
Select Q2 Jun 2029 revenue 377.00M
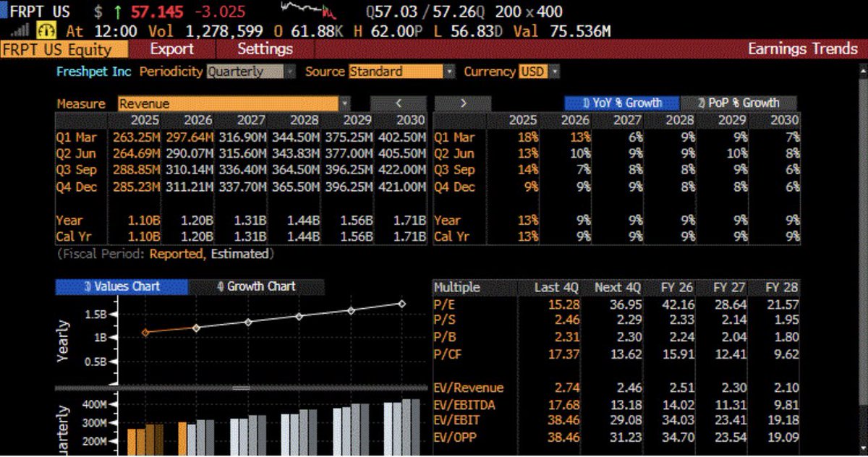point(349,153)
